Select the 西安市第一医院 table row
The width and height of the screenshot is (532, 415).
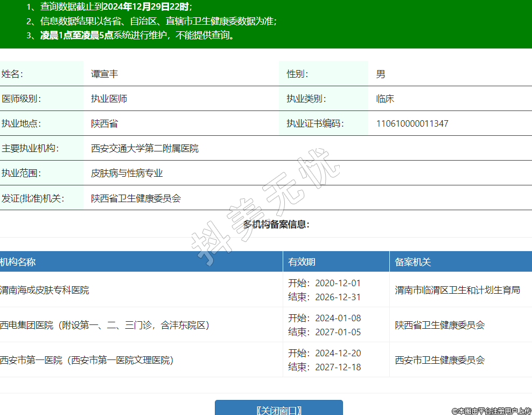[x=87, y=360]
